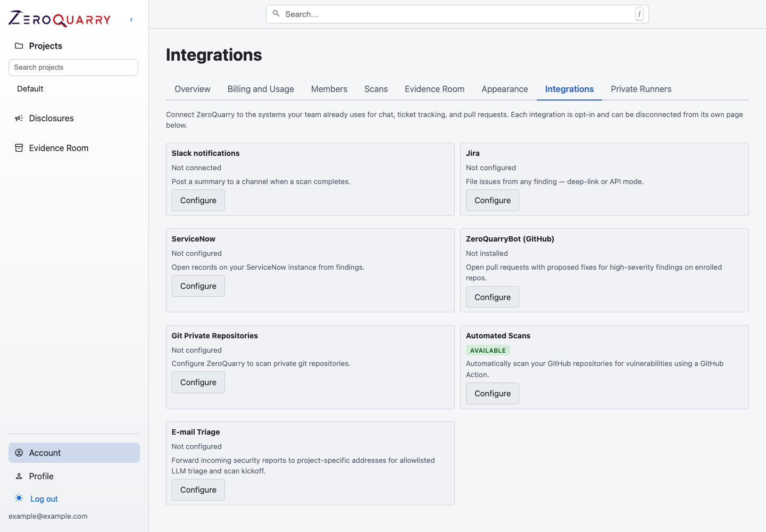Log out of the account
Viewport: 766px width, 532px height.
tap(44, 499)
